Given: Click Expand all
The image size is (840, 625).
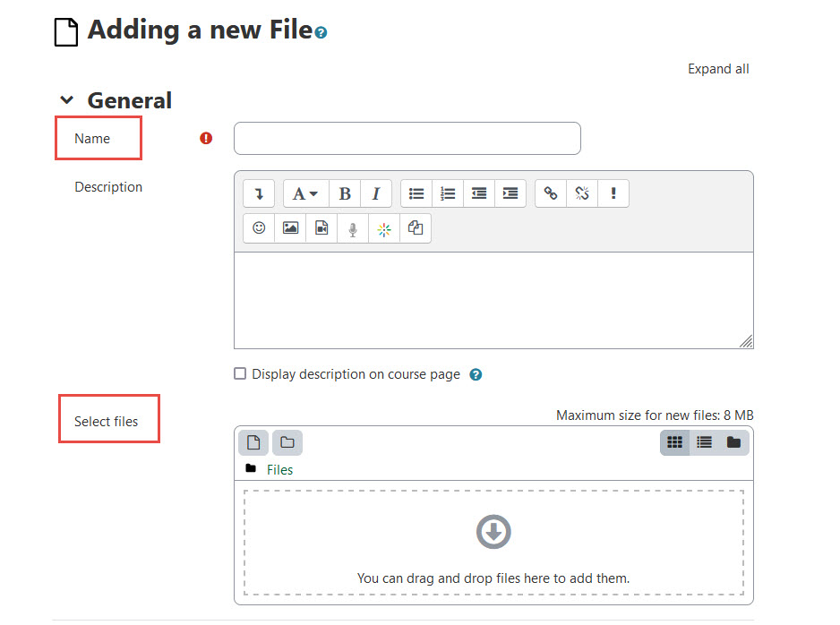Looking at the screenshot, I should (x=718, y=68).
